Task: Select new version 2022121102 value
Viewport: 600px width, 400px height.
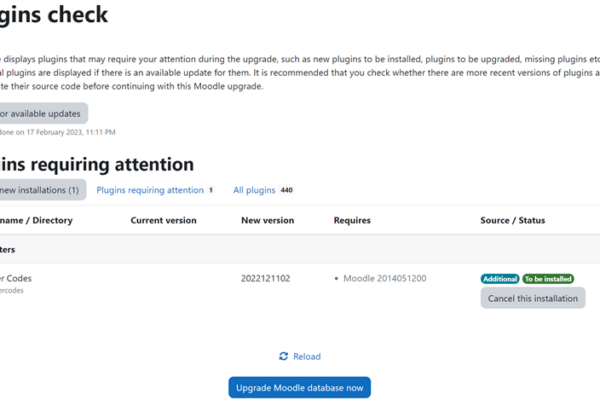Action: coord(266,278)
